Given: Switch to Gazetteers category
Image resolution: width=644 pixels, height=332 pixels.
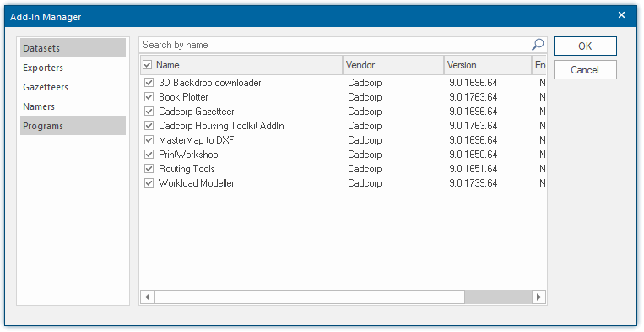Looking at the screenshot, I should click(73, 87).
